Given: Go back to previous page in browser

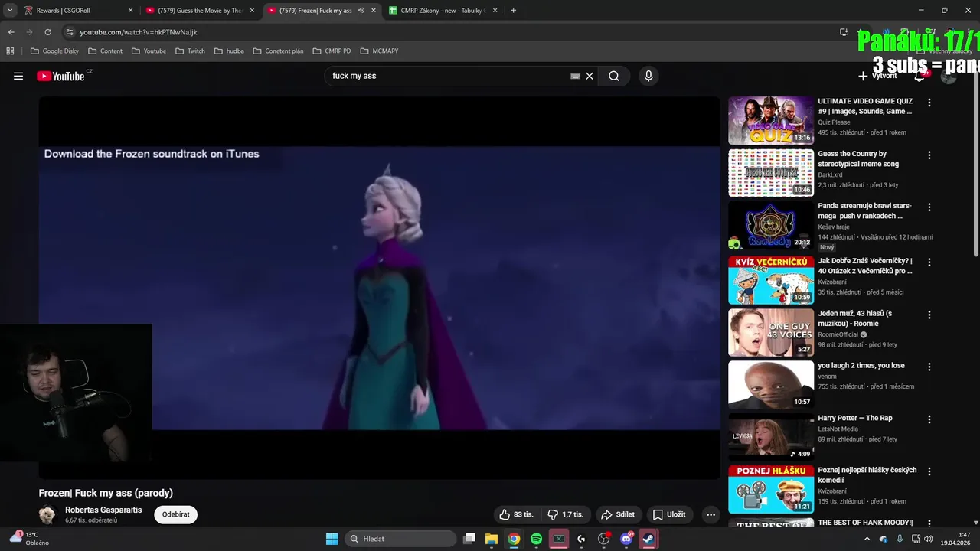Looking at the screenshot, I should [11, 32].
